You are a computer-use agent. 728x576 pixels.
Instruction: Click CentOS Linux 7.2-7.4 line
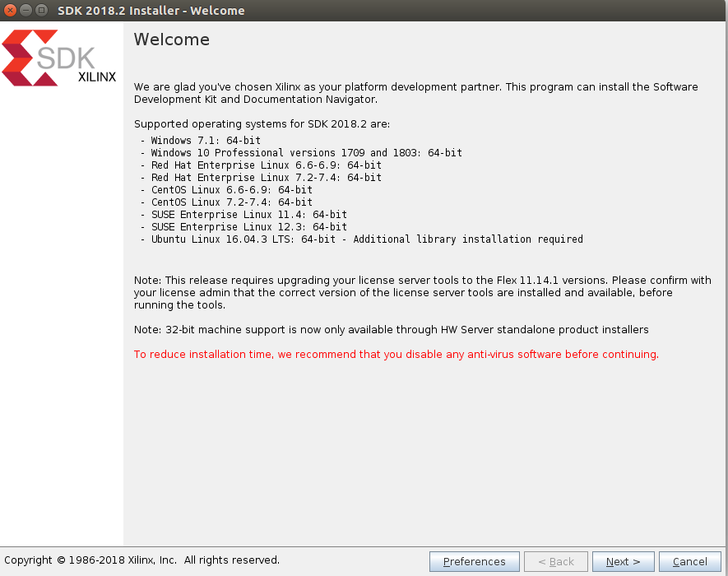pyautogui.click(x=226, y=202)
